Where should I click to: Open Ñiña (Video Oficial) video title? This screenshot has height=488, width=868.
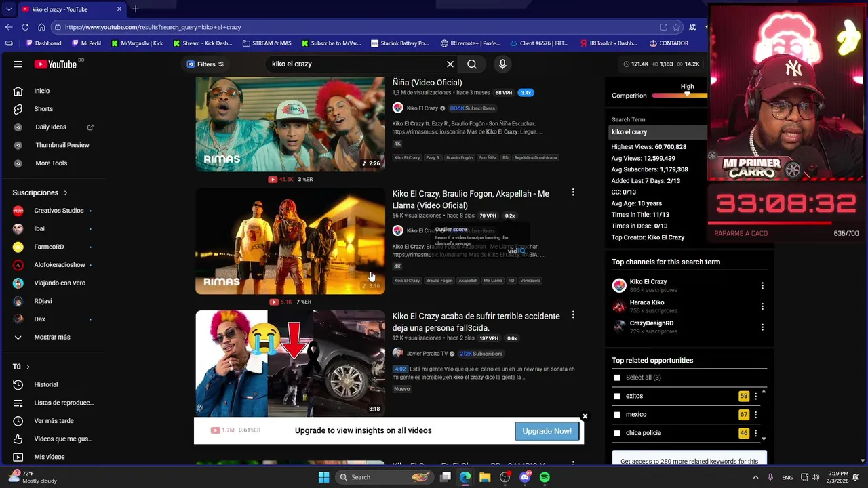[427, 83]
